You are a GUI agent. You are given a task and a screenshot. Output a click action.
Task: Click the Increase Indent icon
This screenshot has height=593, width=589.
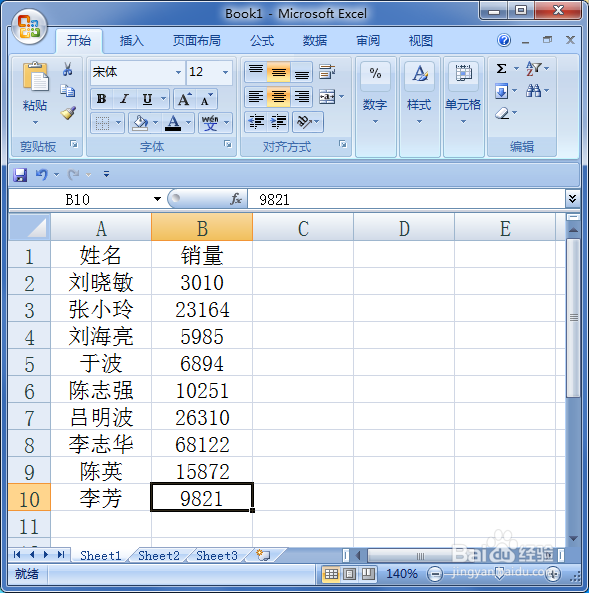(278, 122)
